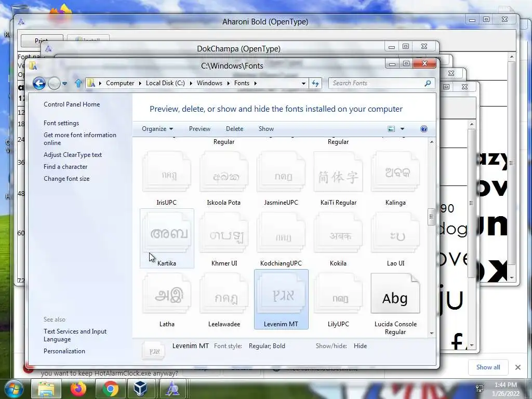Close the downloads bar with X

[518, 367]
